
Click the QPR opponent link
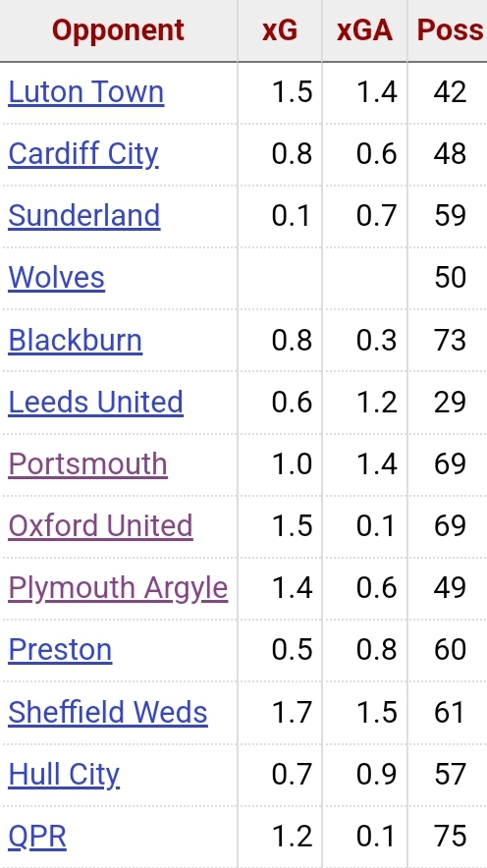pyautogui.click(x=37, y=837)
